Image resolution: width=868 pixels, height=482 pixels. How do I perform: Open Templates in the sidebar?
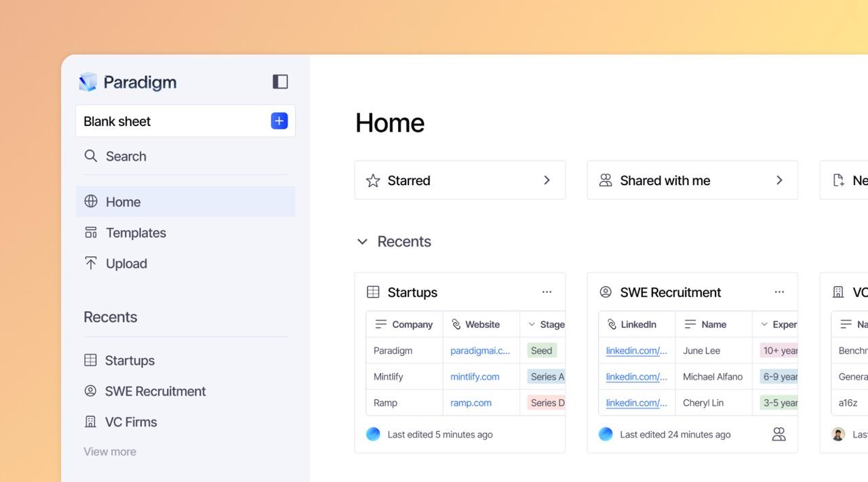click(x=136, y=233)
